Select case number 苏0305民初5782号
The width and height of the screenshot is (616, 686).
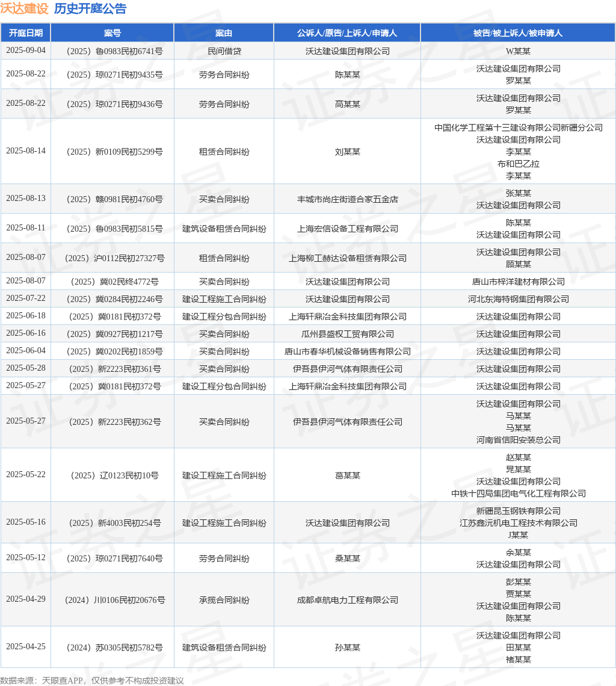point(115,648)
